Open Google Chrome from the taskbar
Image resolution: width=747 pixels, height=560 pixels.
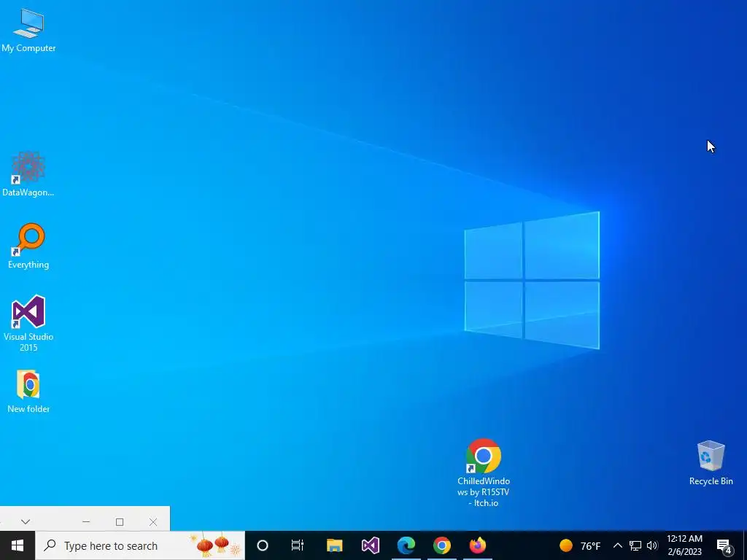(442, 545)
